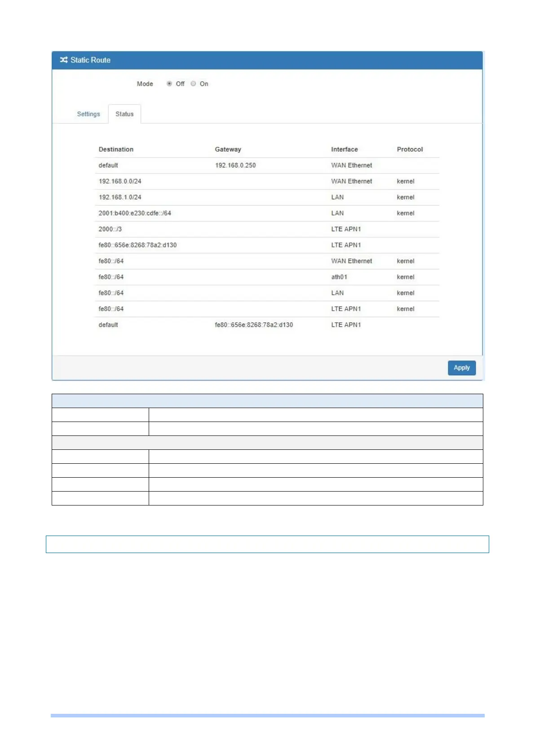Click the ath01 interface entry
The width and height of the screenshot is (535, 756).
[339, 277]
